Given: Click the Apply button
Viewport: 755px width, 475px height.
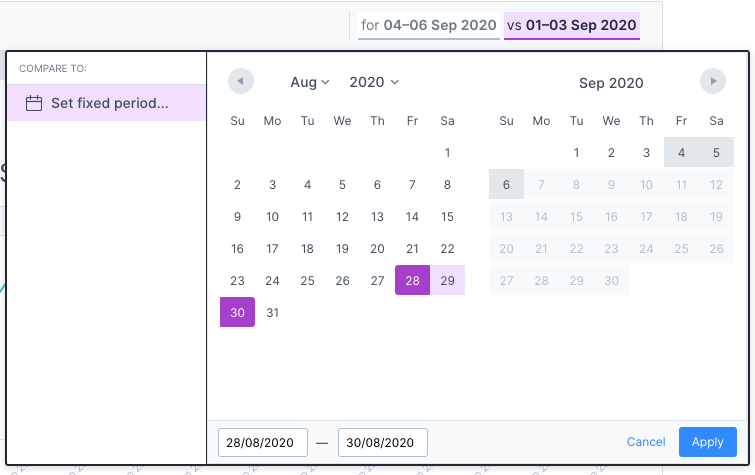Looking at the screenshot, I should (707, 442).
